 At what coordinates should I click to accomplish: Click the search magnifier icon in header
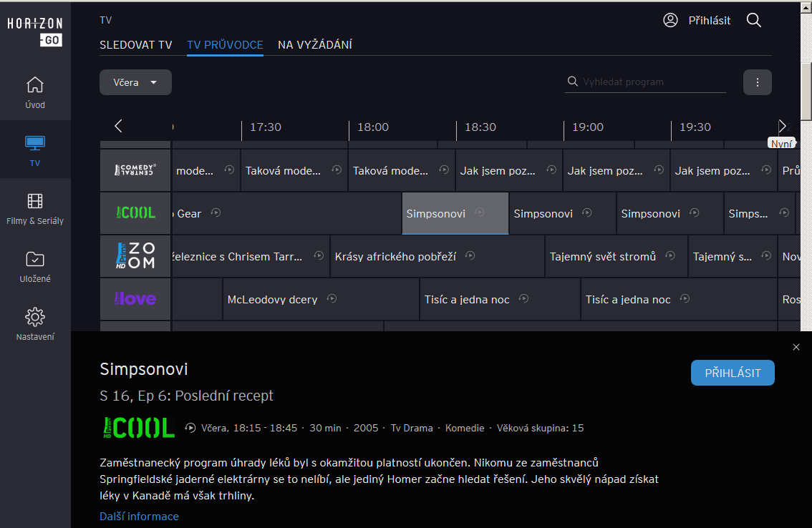click(753, 20)
